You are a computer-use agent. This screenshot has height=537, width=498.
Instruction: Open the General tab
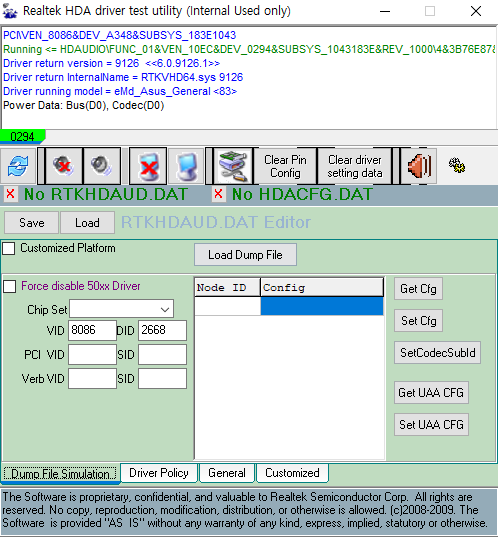click(227, 473)
